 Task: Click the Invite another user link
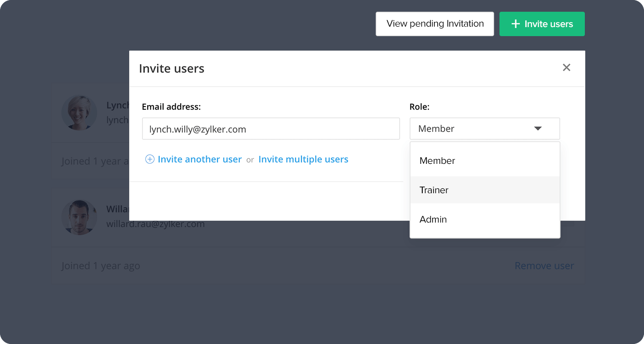point(200,159)
